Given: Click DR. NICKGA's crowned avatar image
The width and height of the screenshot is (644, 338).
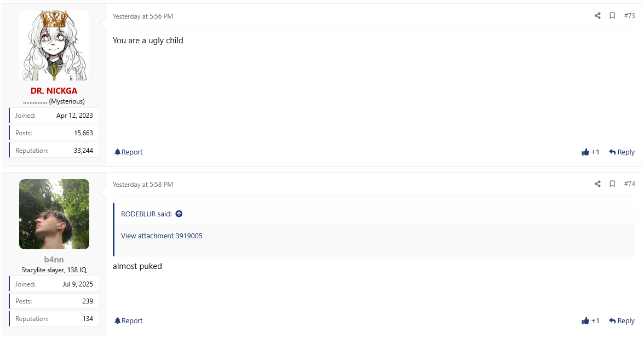Looking at the screenshot, I should 54,45.
